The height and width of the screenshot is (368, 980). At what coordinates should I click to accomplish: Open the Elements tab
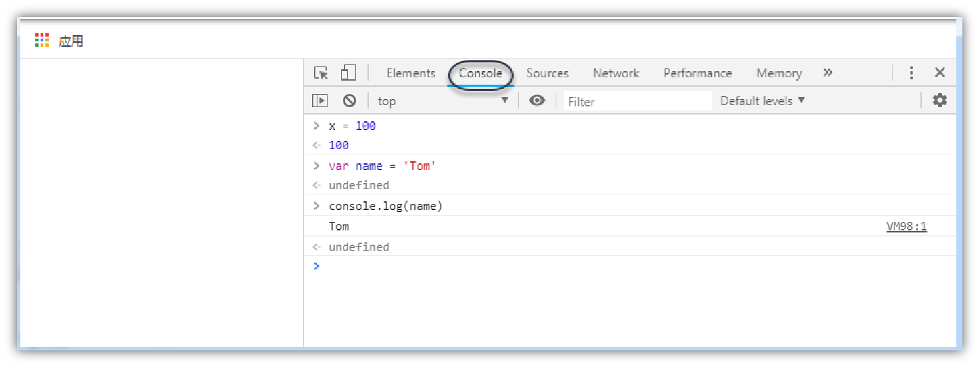coord(411,73)
